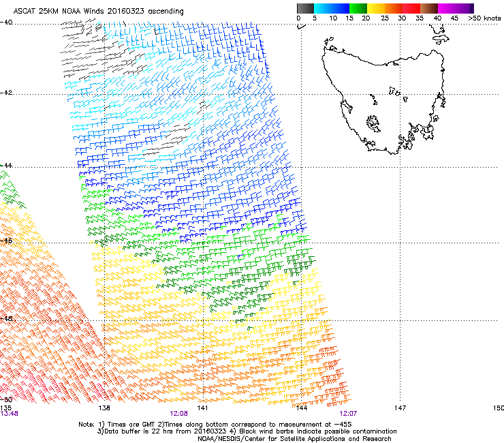Click the magenta 40-45 knots legend swatch

coord(447,8)
